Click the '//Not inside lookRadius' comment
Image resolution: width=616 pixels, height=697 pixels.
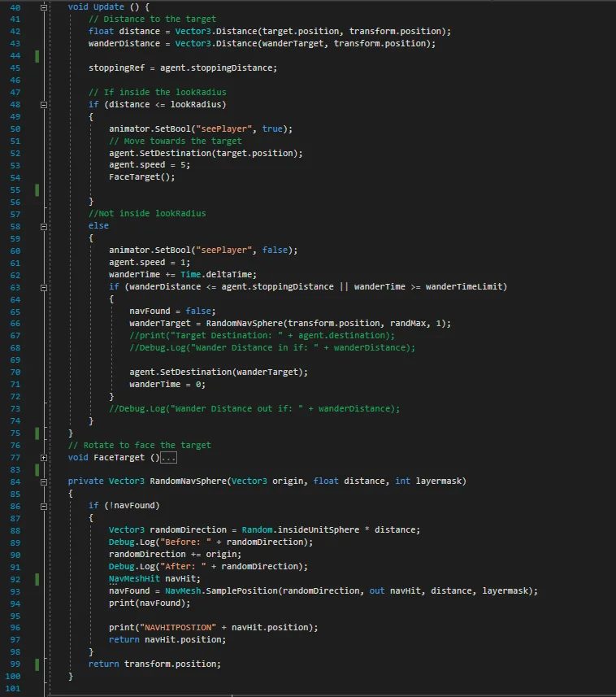pos(147,213)
